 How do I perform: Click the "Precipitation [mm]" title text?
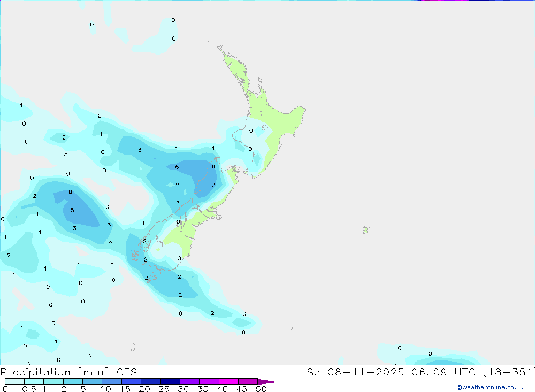tap(55, 372)
